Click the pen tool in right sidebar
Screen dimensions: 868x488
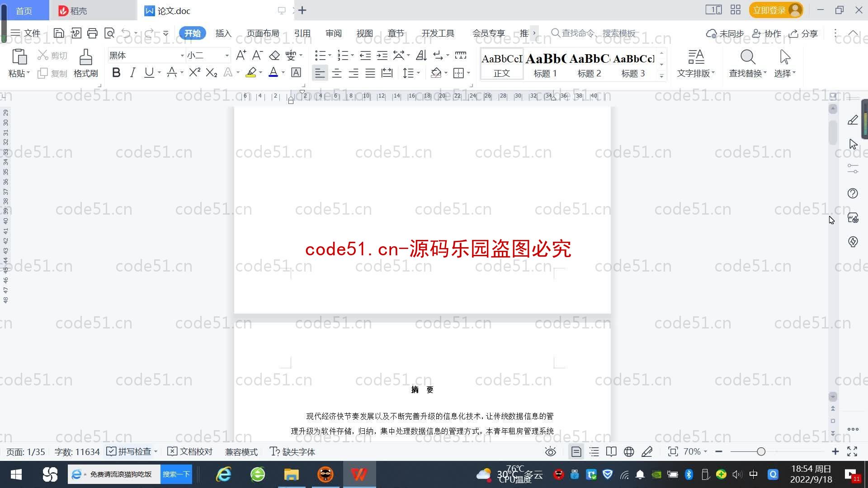tap(853, 120)
